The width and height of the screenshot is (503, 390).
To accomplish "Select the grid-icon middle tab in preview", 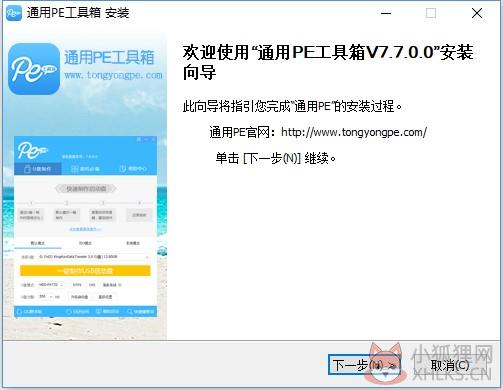I will click(x=85, y=169).
